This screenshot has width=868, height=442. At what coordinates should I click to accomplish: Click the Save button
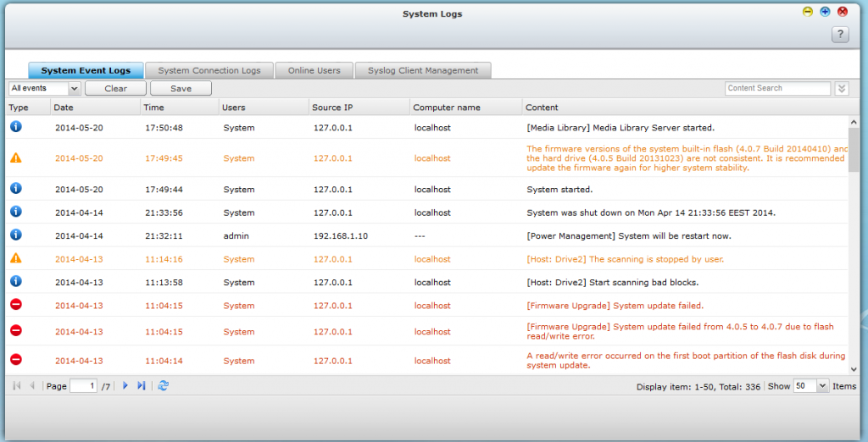pyautogui.click(x=181, y=88)
